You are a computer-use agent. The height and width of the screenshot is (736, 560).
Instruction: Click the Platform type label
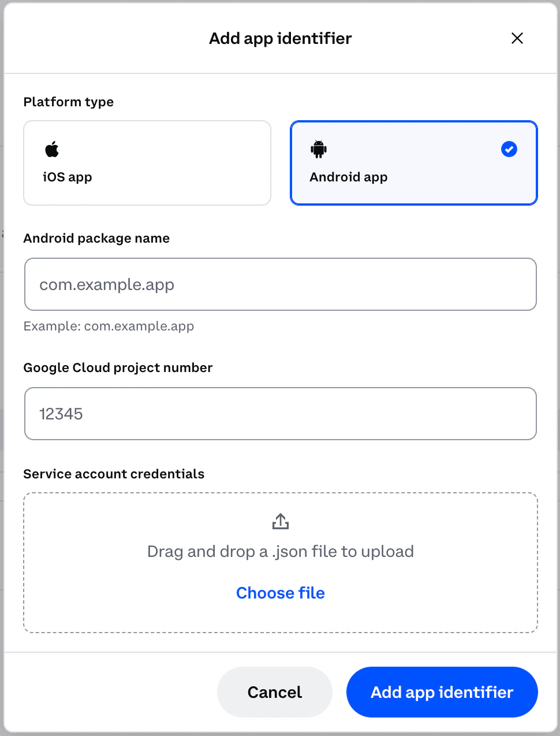click(68, 102)
